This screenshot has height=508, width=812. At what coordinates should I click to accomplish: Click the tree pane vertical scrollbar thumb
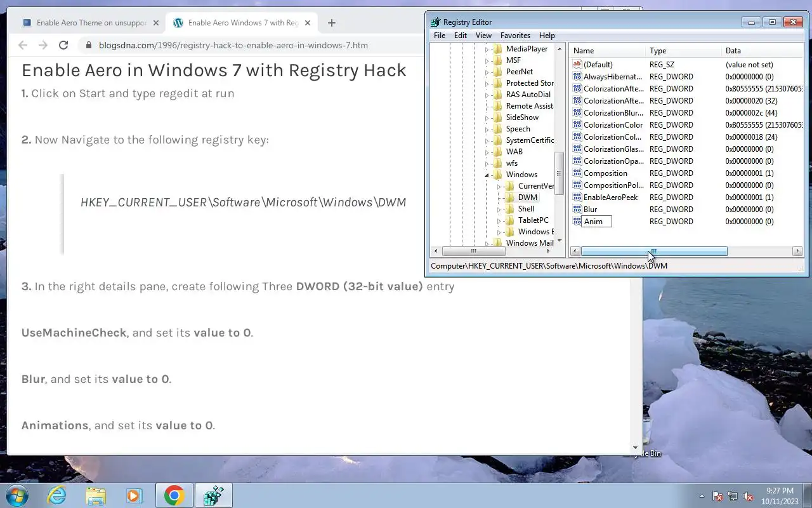[559, 173]
